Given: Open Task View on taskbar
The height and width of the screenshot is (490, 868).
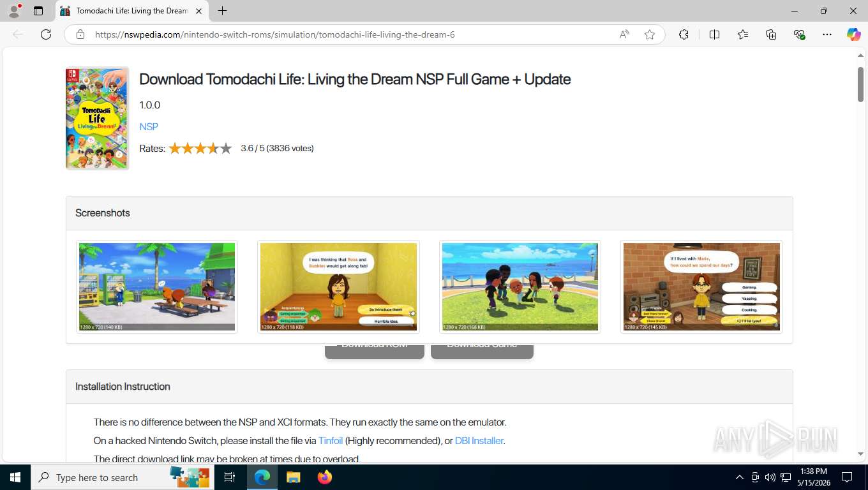Looking at the screenshot, I should tap(230, 477).
